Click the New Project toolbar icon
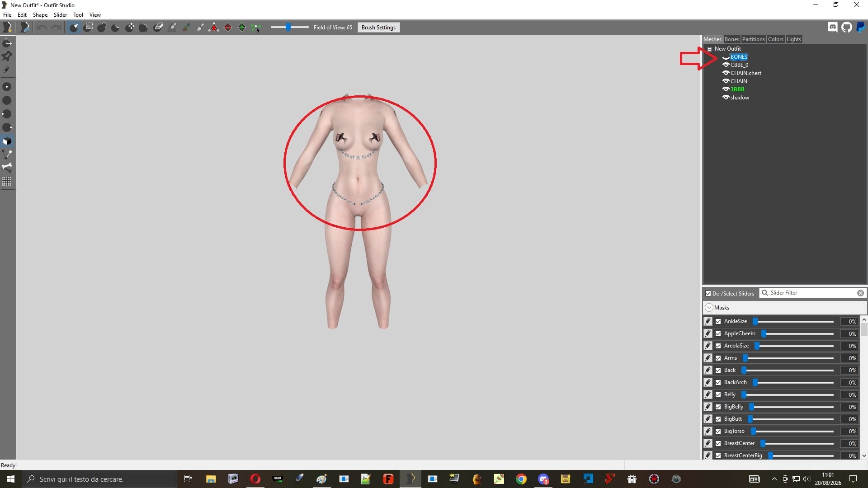Screen dimensions: 868x488 click(7, 28)
